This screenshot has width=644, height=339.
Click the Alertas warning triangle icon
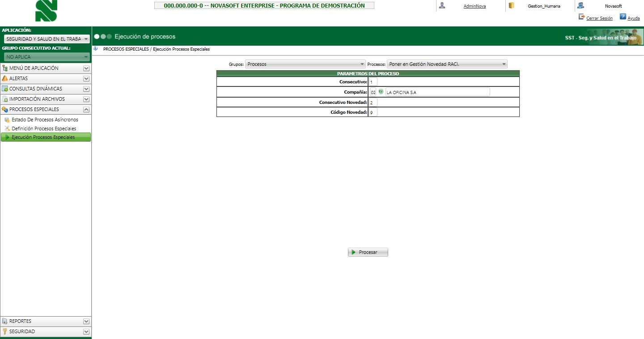pos(4,78)
